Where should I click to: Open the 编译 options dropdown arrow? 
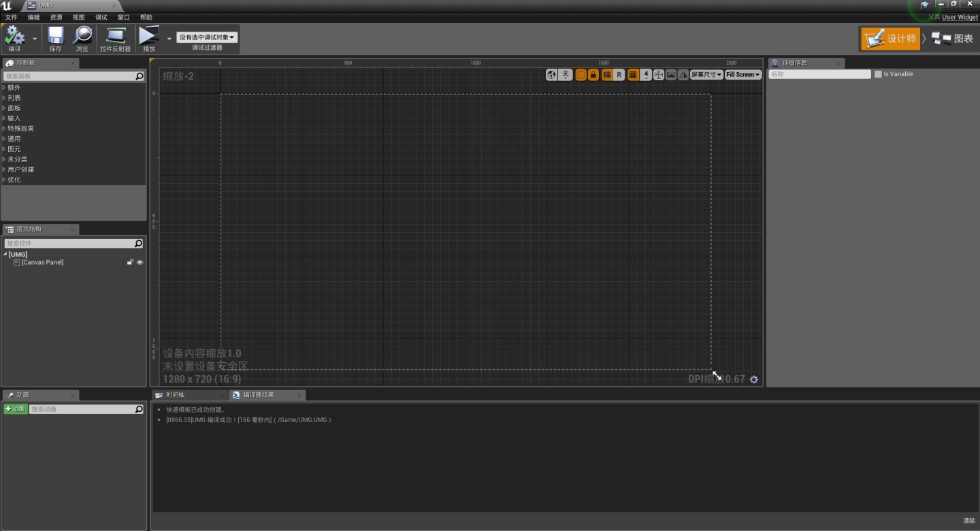click(x=35, y=39)
